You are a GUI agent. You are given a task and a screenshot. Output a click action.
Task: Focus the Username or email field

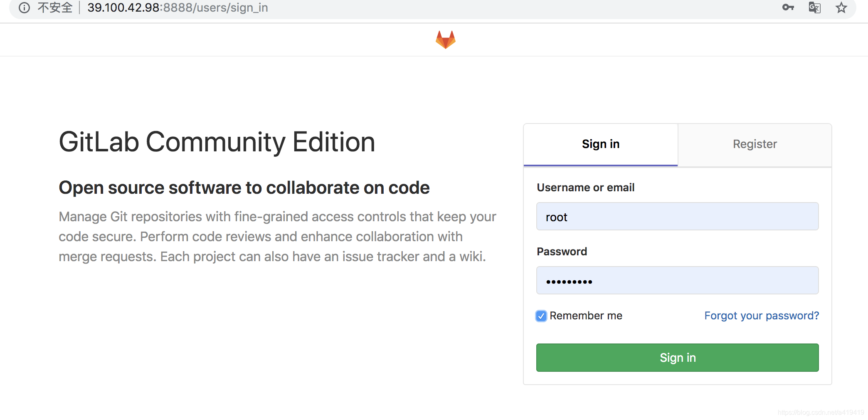click(x=678, y=216)
